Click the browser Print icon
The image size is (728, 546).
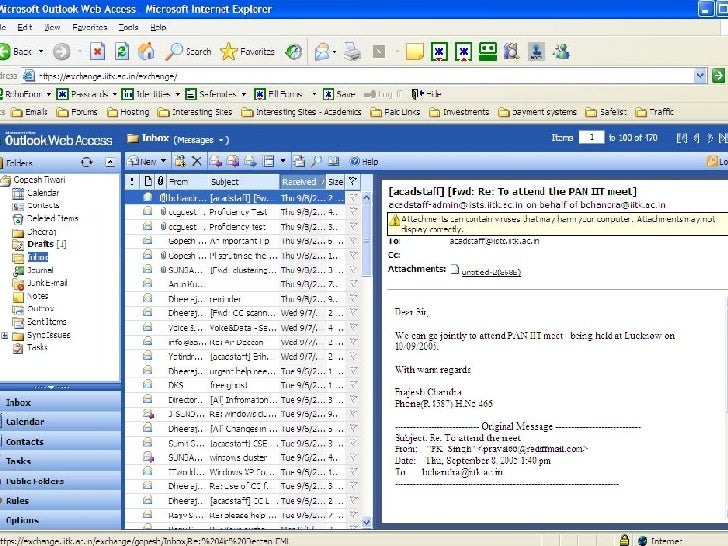tap(352, 52)
